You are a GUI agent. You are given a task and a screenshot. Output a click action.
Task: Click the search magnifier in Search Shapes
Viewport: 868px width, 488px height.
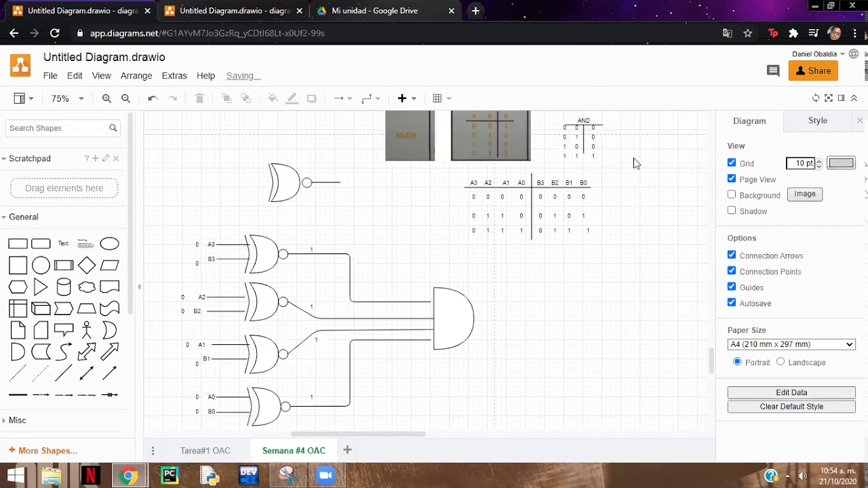coord(113,128)
